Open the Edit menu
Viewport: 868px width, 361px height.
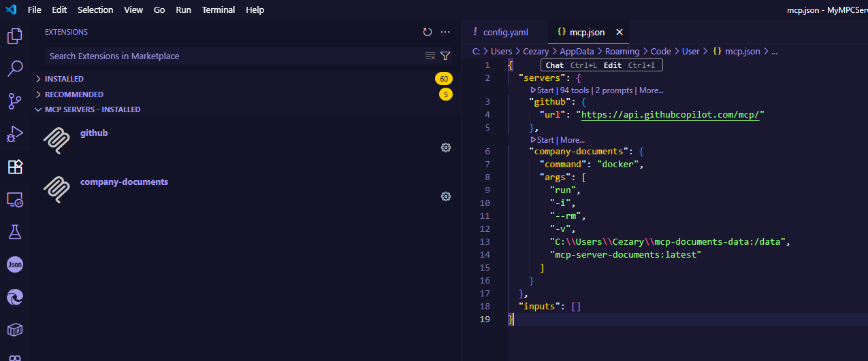click(x=59, y=10)
